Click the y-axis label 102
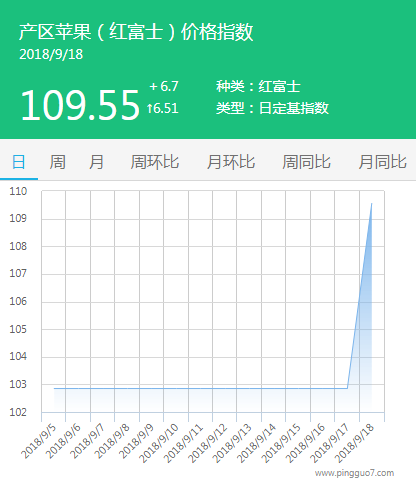This screenshot has height=482, width=416. point(18,412)
